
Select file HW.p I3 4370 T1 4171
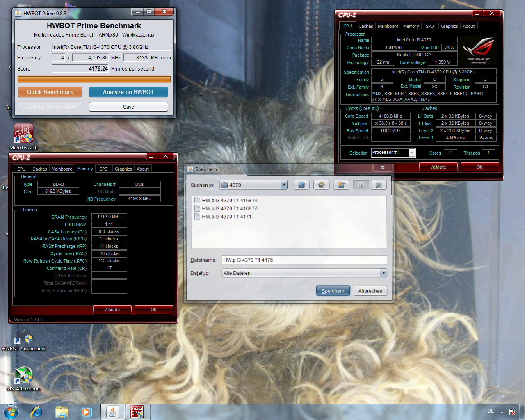(x=223, y=217)
